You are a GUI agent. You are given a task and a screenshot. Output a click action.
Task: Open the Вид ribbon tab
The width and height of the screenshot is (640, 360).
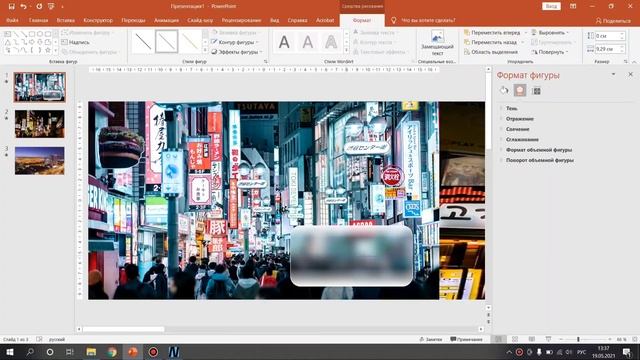click(x=275, y=20)
